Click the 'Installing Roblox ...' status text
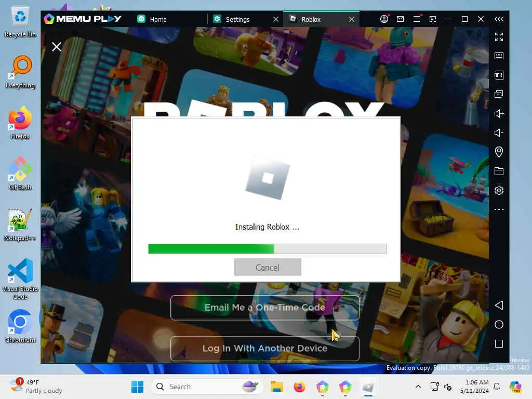 pos(268,227)
